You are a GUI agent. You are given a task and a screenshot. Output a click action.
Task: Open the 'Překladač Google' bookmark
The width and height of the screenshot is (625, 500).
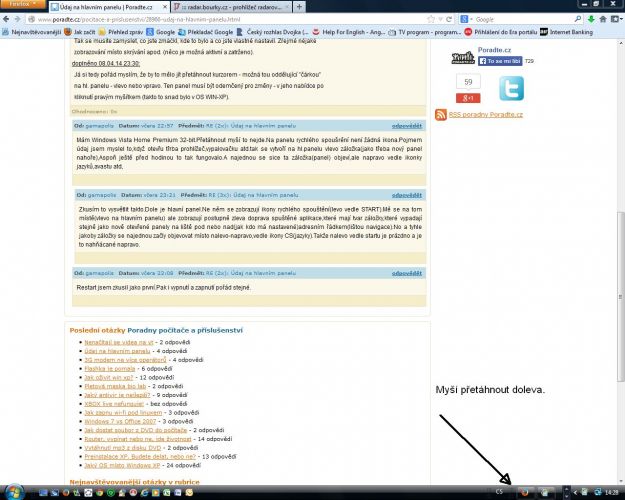click(x=206, y=32)
